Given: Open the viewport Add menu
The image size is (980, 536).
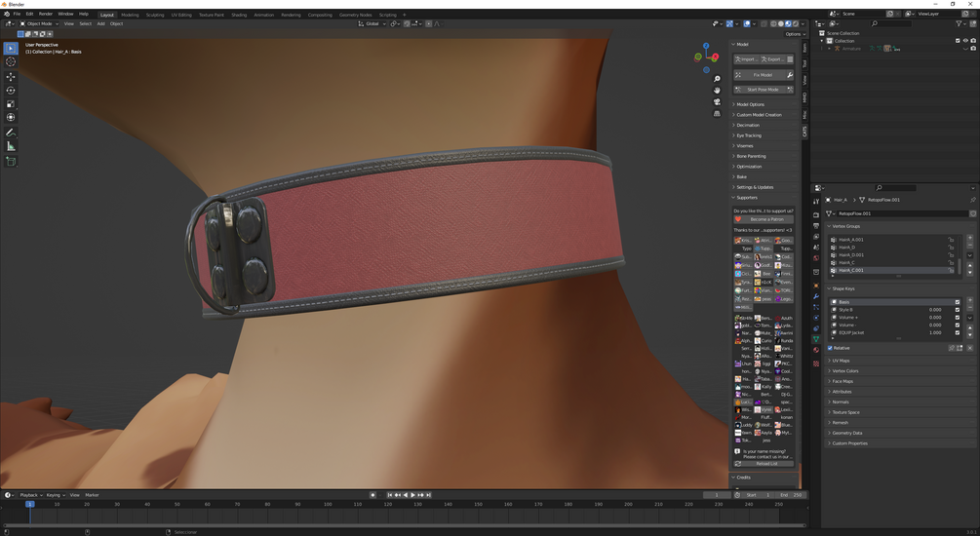Looking at the screenshot, I should 100,23.
